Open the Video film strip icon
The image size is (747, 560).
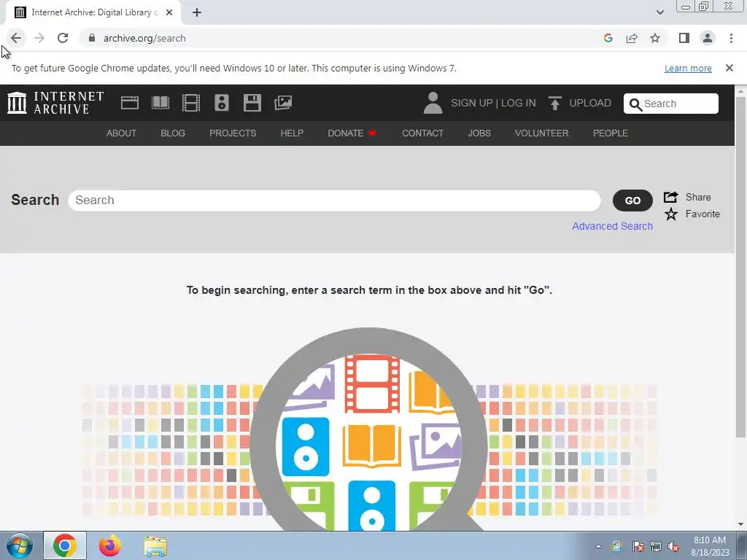(191, 103)
